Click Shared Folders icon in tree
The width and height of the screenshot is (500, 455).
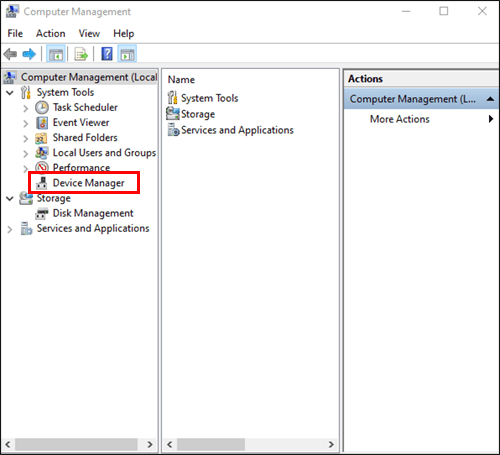tap(41, 138)
